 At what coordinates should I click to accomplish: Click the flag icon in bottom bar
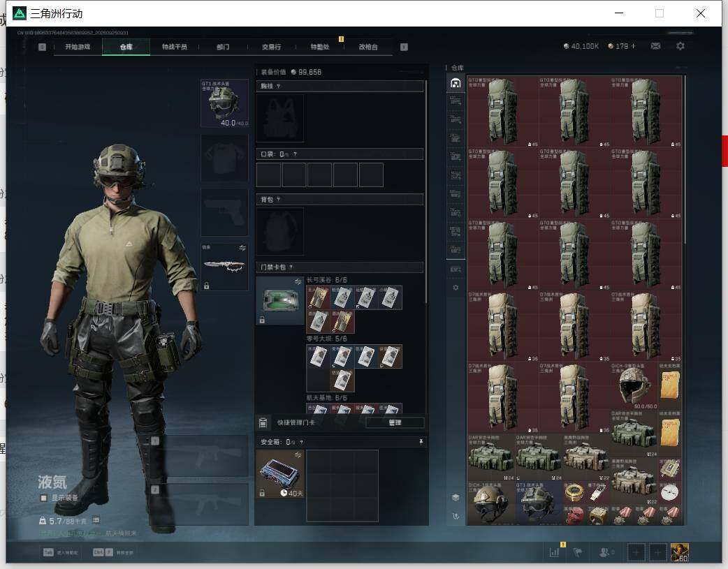[578, 552]
